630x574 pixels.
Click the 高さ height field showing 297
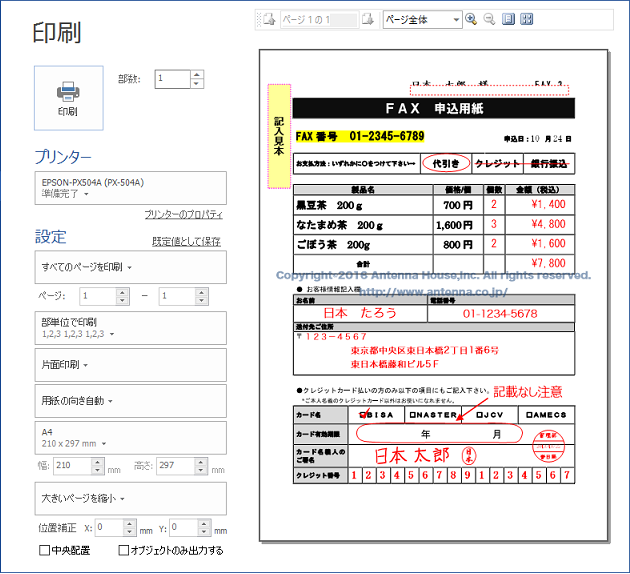coord(176,466)
